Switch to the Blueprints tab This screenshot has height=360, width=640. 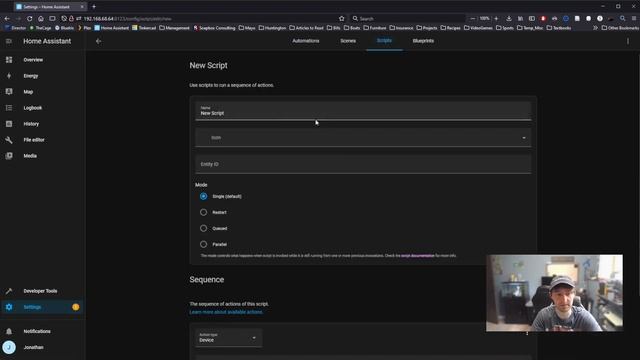tap(423, 41)
